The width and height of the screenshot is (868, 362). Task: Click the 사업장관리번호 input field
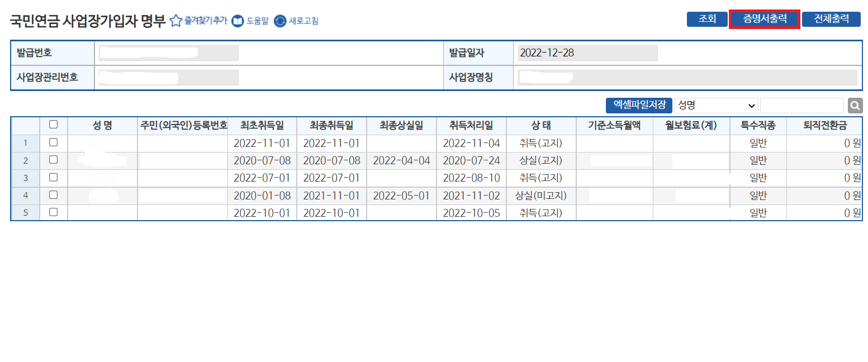pos(168,78)
